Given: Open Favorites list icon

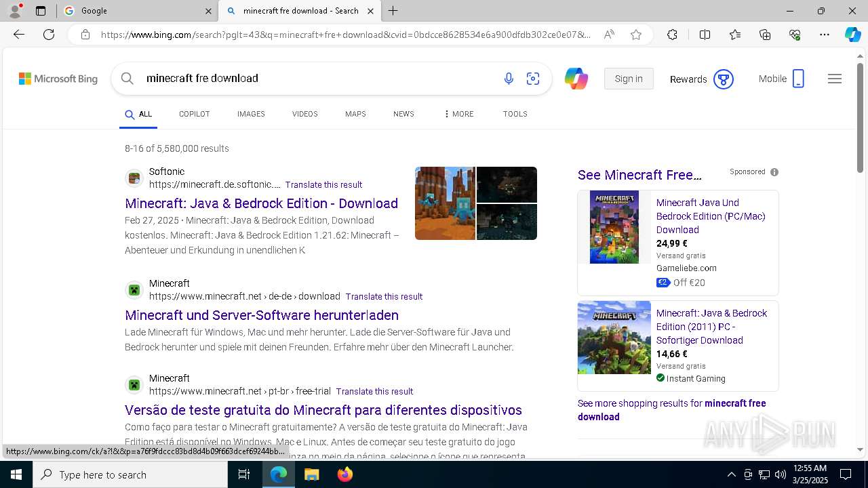Looking at the screenshot, I should point(735,35).
